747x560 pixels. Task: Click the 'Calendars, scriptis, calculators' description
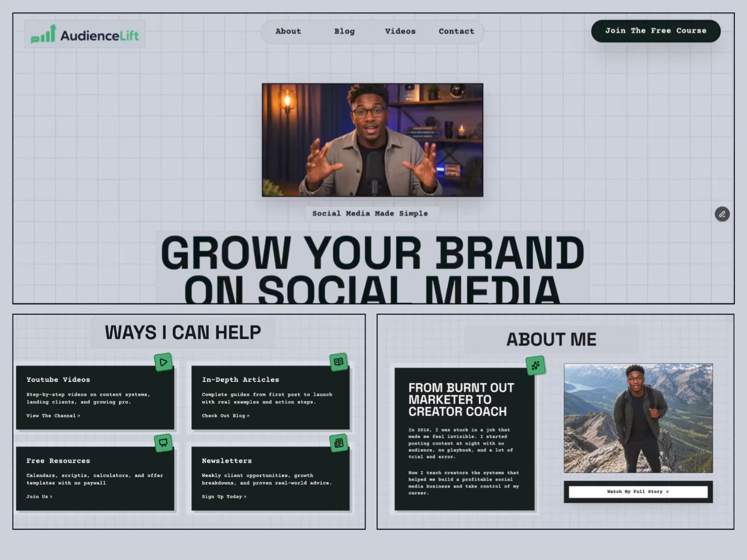click(95, 479)
